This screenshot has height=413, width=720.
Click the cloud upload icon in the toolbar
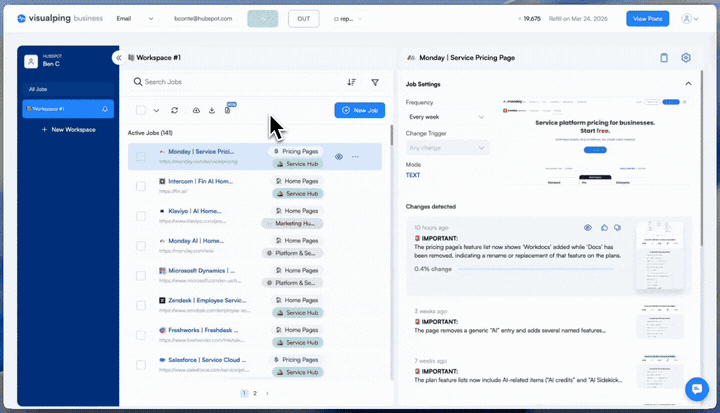[196, 110]
